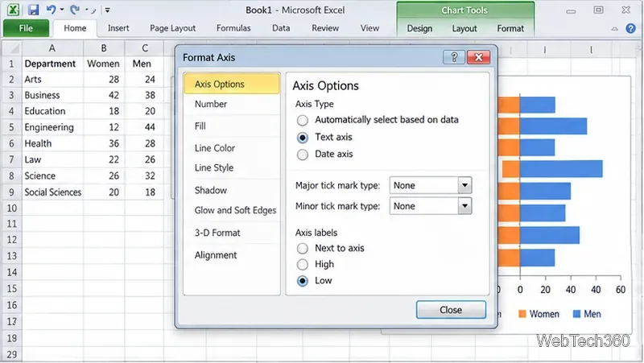Open the View tab
The image size is (644, 363).
369,28
